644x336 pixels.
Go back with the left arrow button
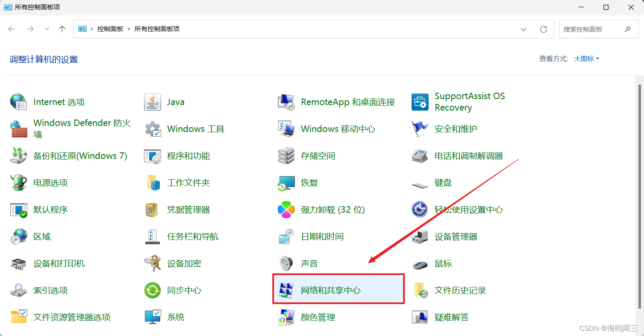coord(12,29)
